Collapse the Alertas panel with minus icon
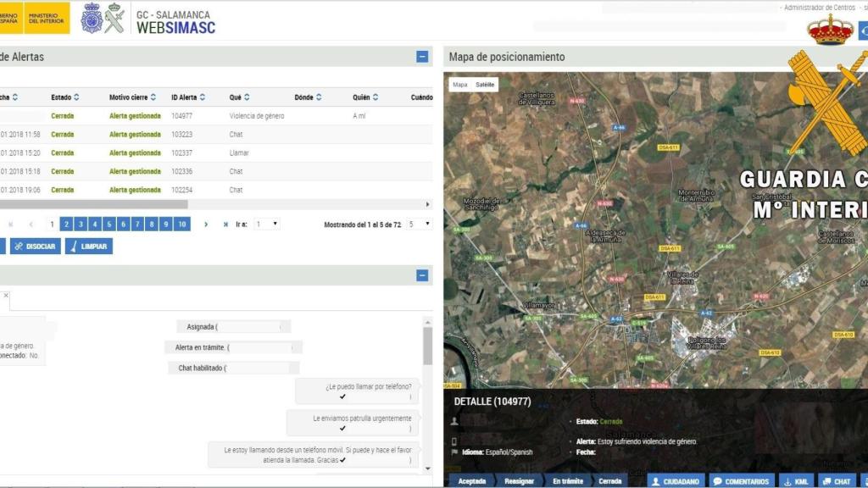 422,57
